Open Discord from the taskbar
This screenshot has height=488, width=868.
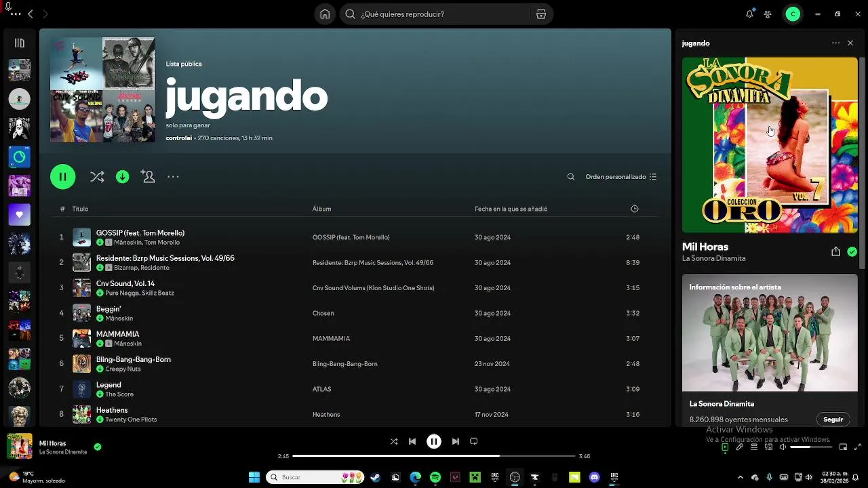pos(595,477)
